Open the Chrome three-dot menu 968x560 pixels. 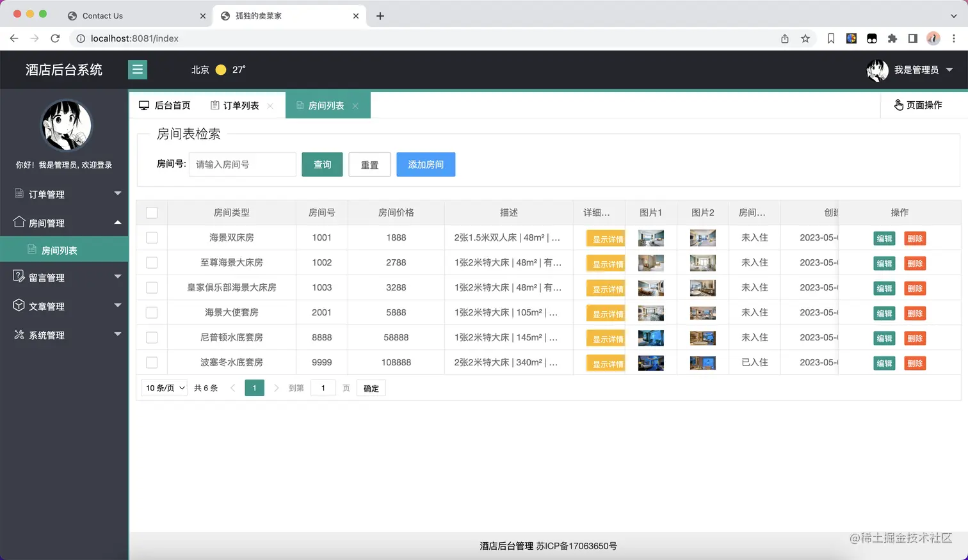(x=954, y=38)
